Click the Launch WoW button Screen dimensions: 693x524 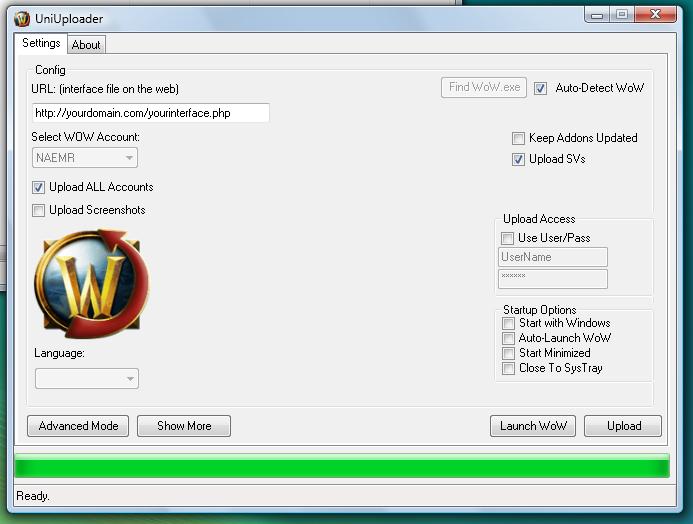coord(533,426)
